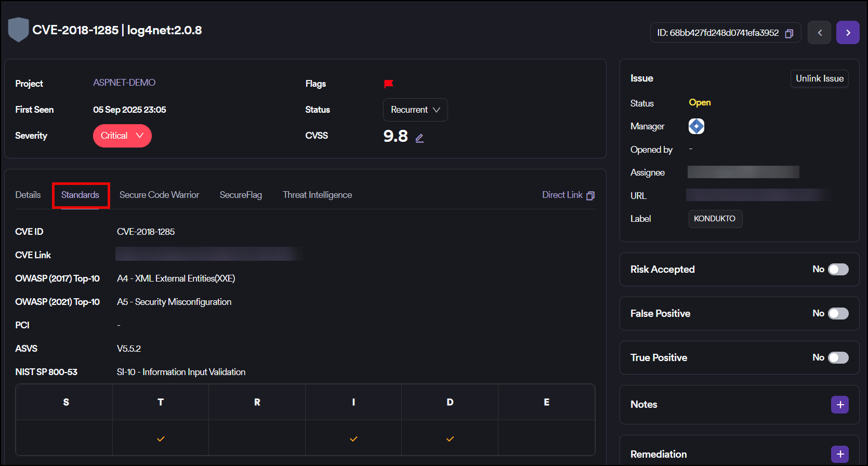Enable the False Positive toggle
868x466 pixels.
point(838,313)
